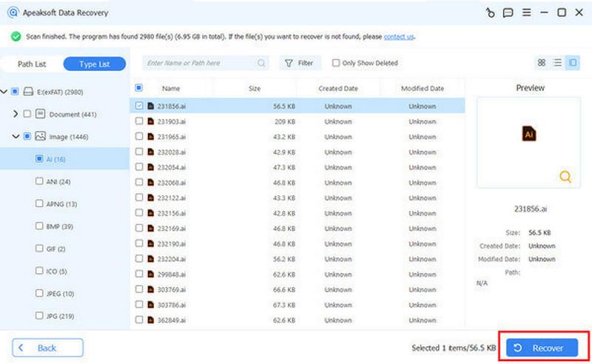
Task: Check the box for file 231903.ai
Action: tap(139, 121)
